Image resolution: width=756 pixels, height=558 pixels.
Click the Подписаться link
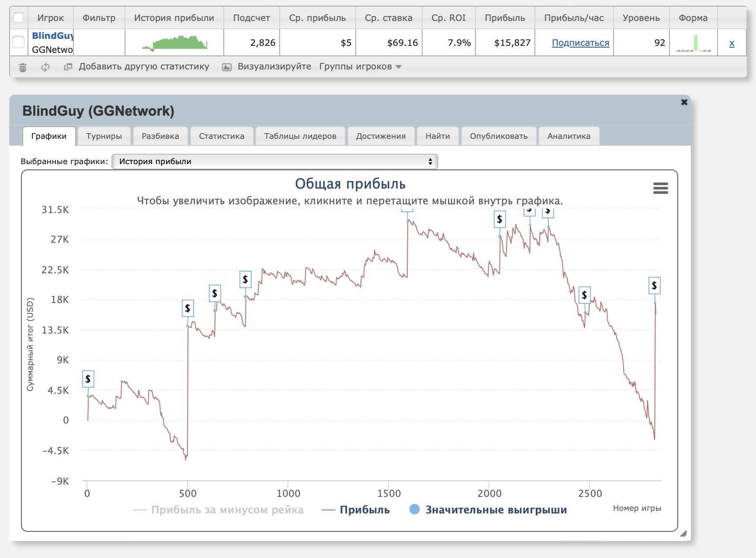(580, 43)
